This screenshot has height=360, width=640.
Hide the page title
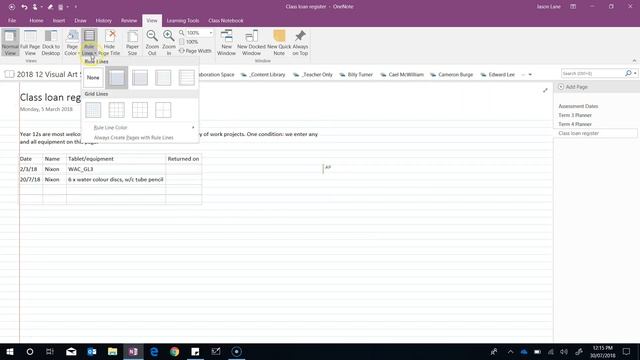(109, 42)
